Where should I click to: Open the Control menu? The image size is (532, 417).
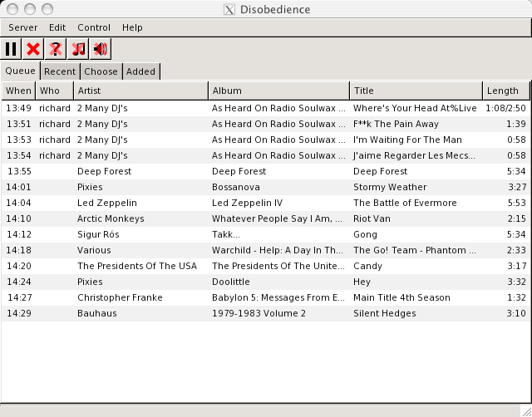click(94, 27)
